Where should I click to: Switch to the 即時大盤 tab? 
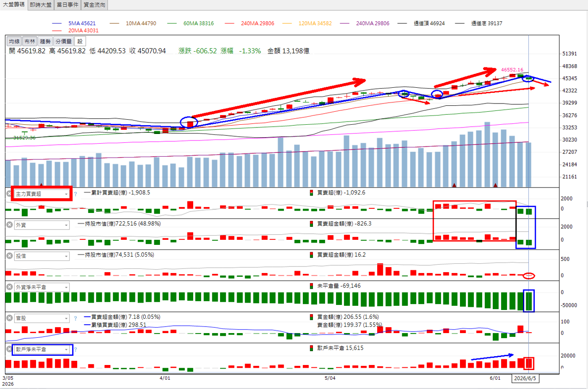tap(41, 5)
